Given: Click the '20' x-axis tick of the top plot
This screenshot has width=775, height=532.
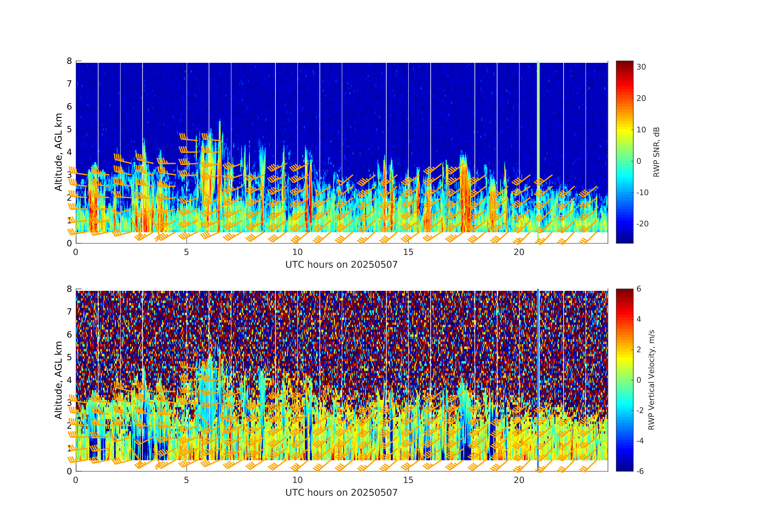Looking at the screenshot, I should point(519,252).
